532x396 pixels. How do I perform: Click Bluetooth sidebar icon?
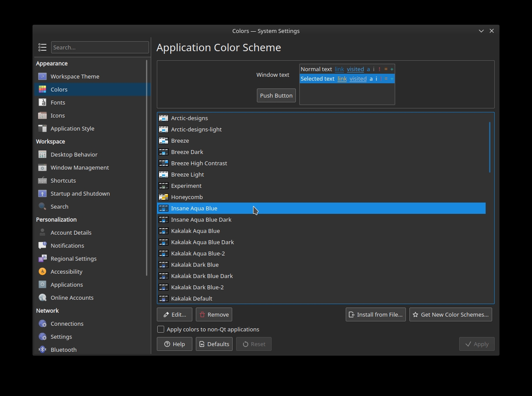42,350
